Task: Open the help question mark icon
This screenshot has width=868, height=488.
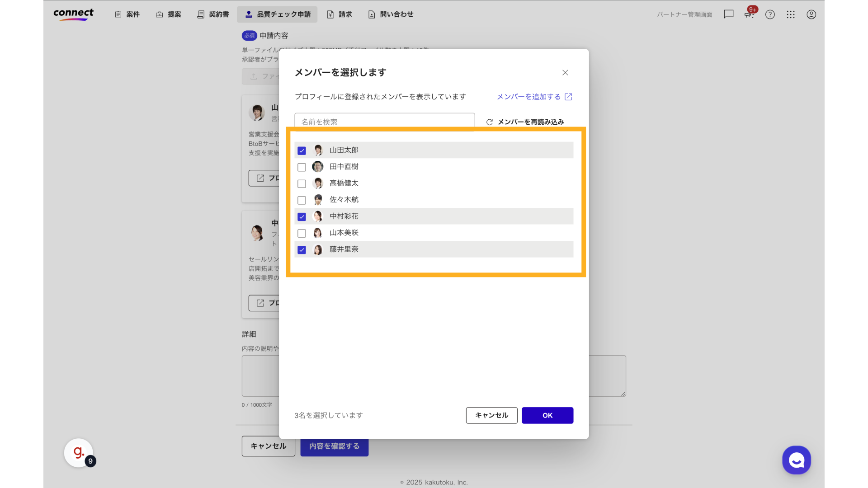Action: (x=770, y=14)
